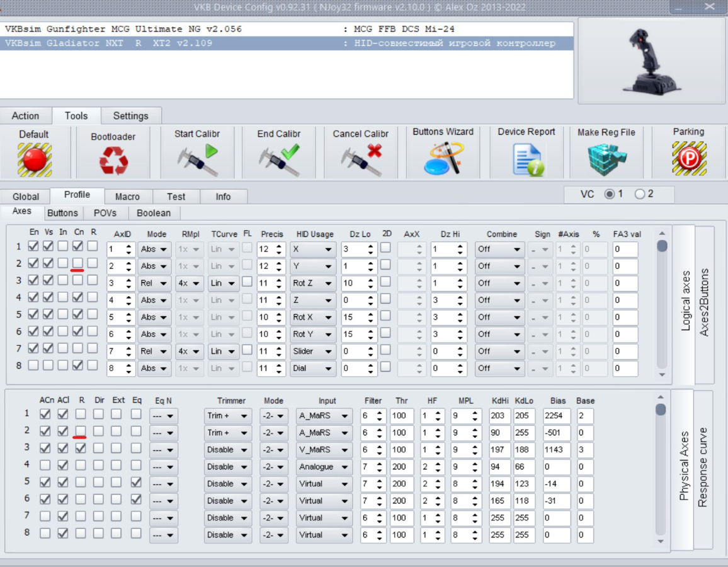Toggle En checkbox for logical axis 1
The image size is (728, 567).
tap(33, 246)
